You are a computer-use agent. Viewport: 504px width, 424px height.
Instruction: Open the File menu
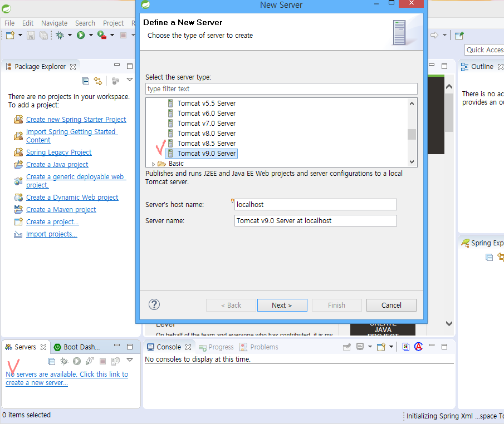(9, 23)
